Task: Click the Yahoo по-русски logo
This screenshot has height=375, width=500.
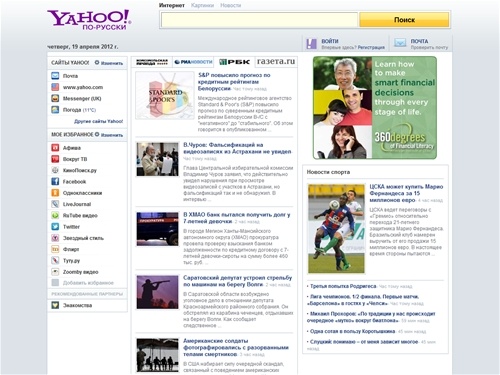Action: (89, 20)
